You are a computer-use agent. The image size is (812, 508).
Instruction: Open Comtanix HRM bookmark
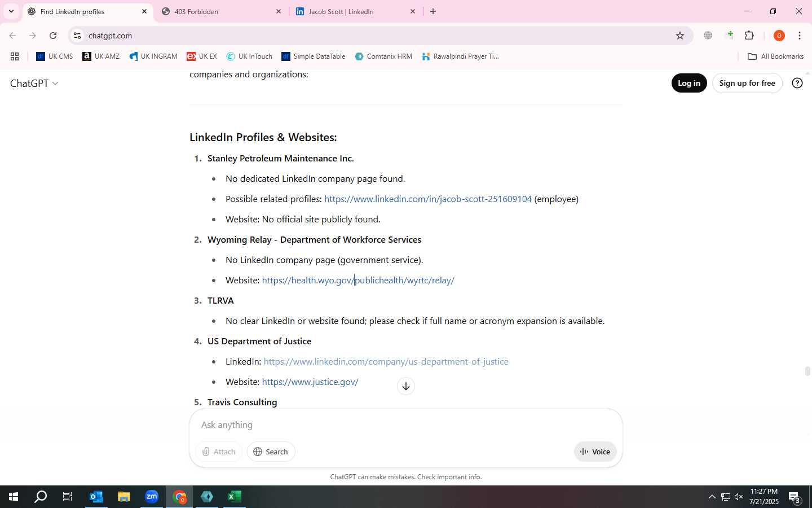pyautogui.click(x=383, y=56)
